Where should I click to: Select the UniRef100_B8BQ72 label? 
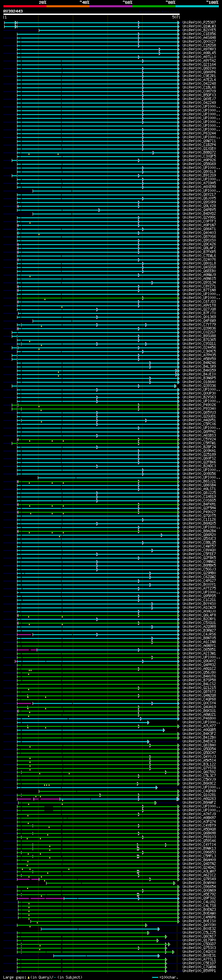(x=199, y=153)
